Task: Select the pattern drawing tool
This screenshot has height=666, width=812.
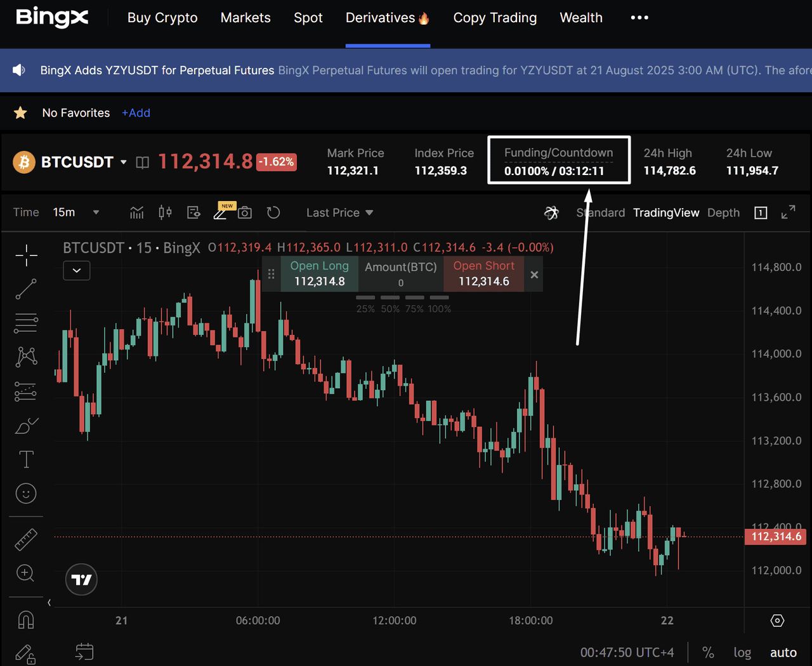Action: (x=26, y=357)
